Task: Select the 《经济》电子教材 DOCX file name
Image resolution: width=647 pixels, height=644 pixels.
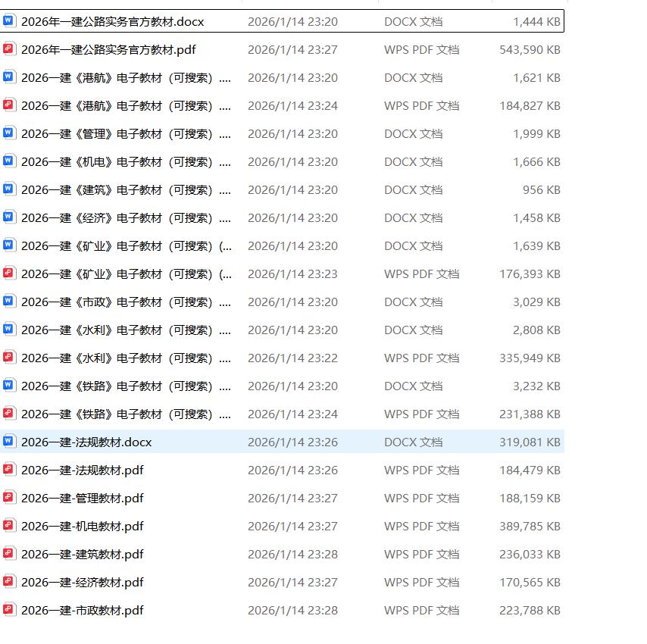Action: pos(126,218)
